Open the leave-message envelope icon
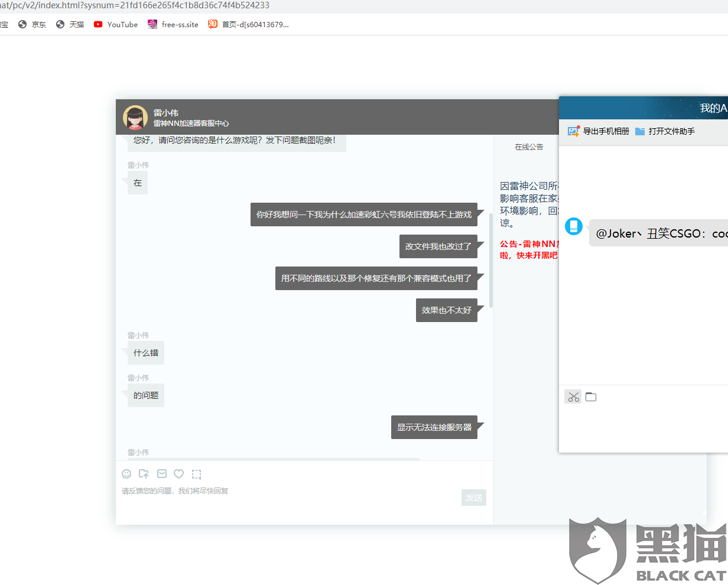The width and height of the screenshot is (728, 585). click(162, 474)
